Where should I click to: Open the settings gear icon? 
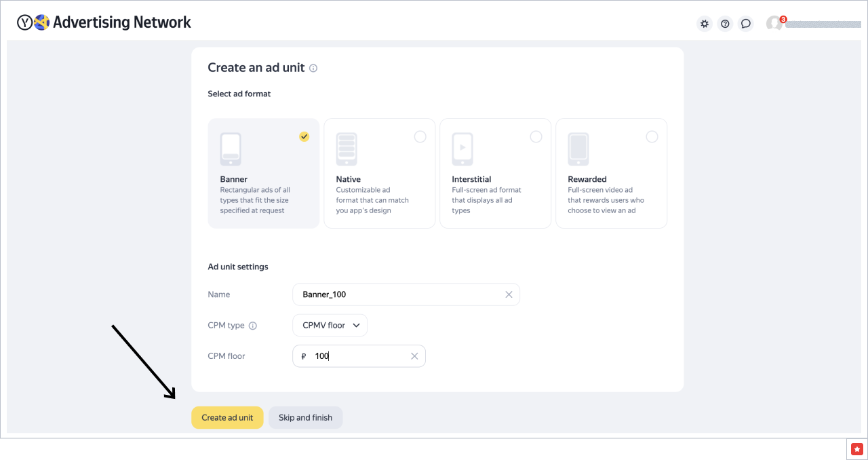pos(705,23)
